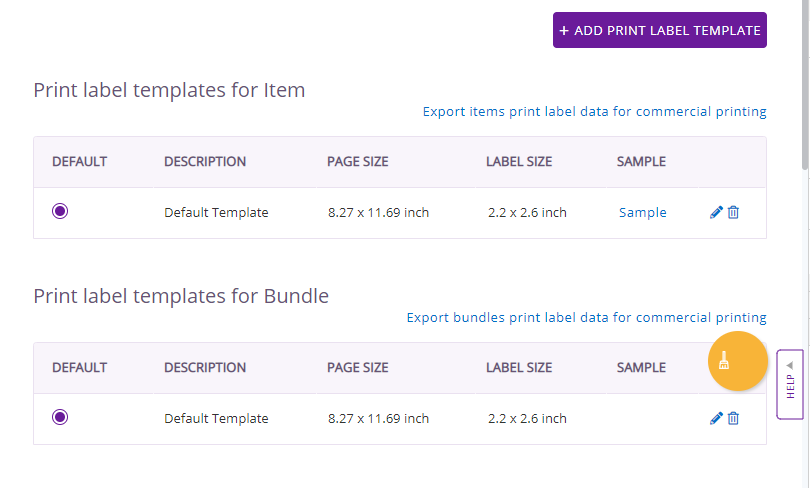Click Default Template text in Bundle row
Viewport: 810px width, 488px height.
(x=216, y=418)
